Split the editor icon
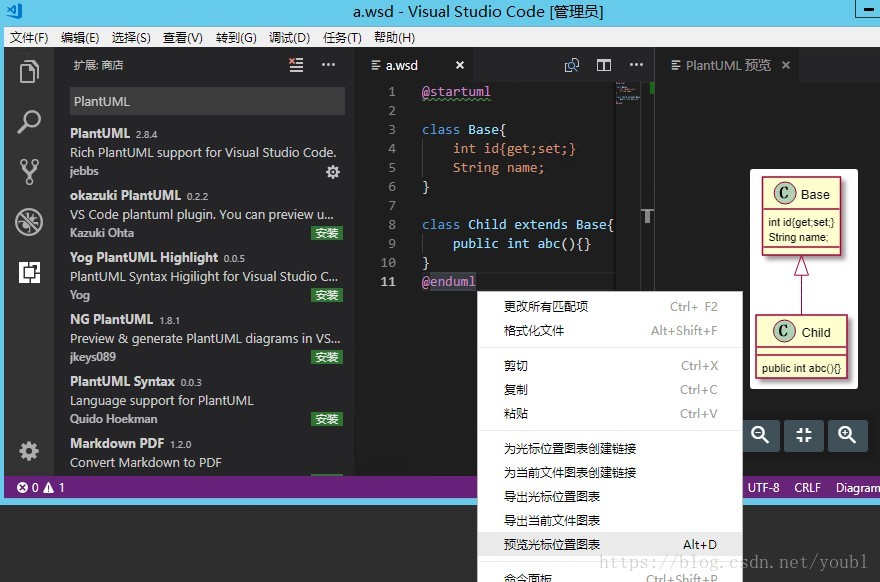880x582 pixels. [604, 66]
